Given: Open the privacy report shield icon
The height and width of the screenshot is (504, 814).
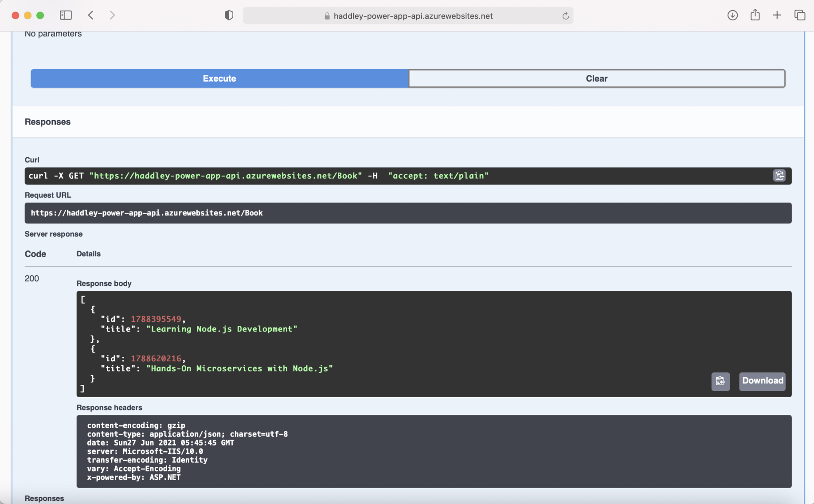Looking at the screenshot, I should pyautogui.click(x=229, y=16).
